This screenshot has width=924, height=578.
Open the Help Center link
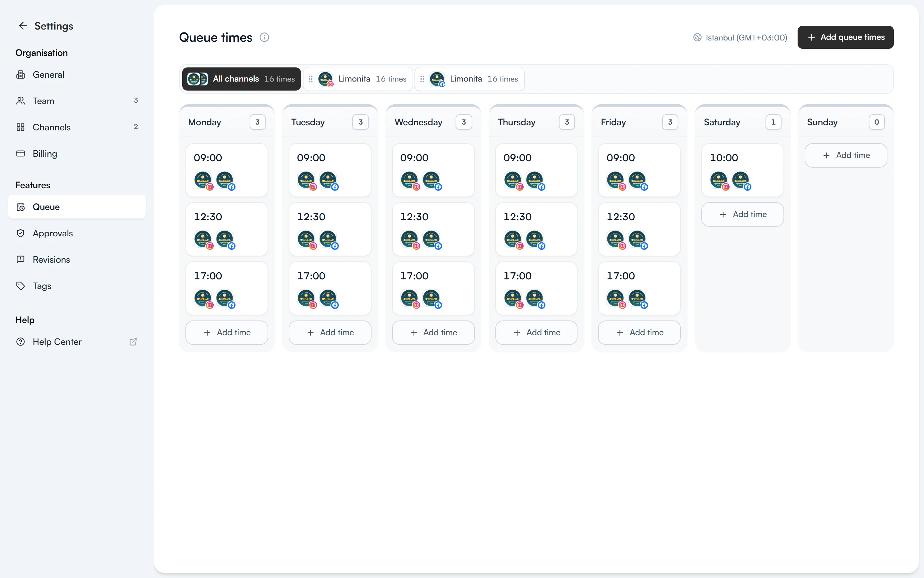pos(77,342)
